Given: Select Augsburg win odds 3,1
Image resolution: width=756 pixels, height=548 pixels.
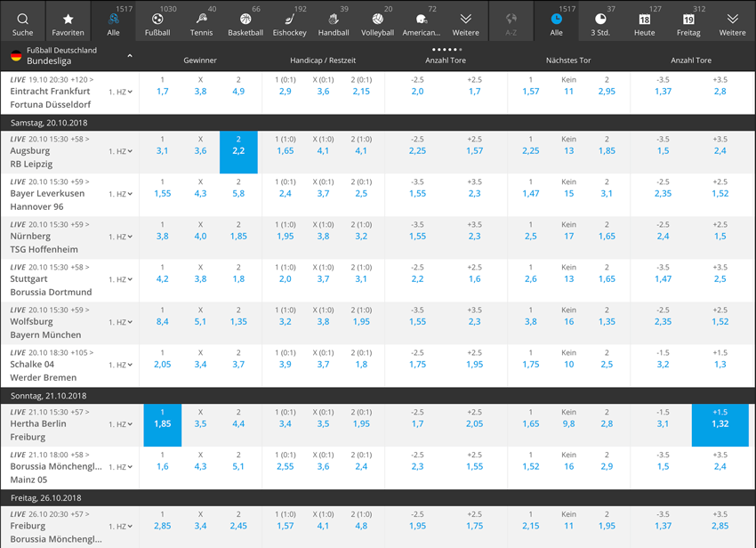Looking at the screenshot, I should [x=163, y=151].
